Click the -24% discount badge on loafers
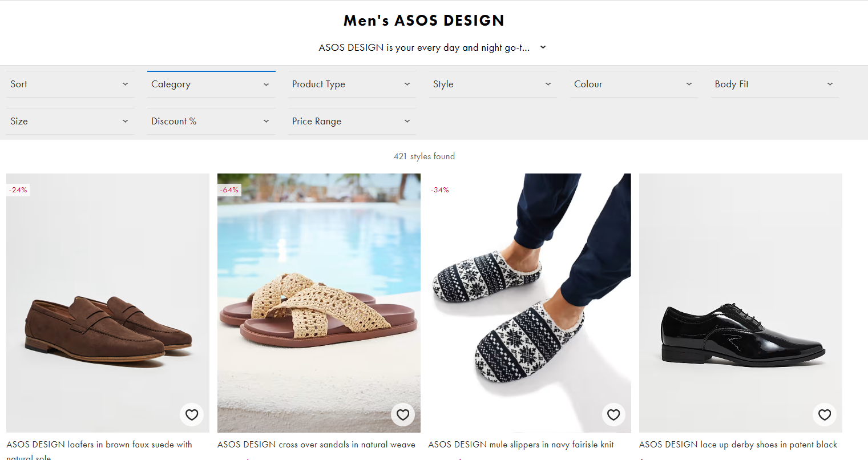868x460 pixels. click(x=18, y=190)
